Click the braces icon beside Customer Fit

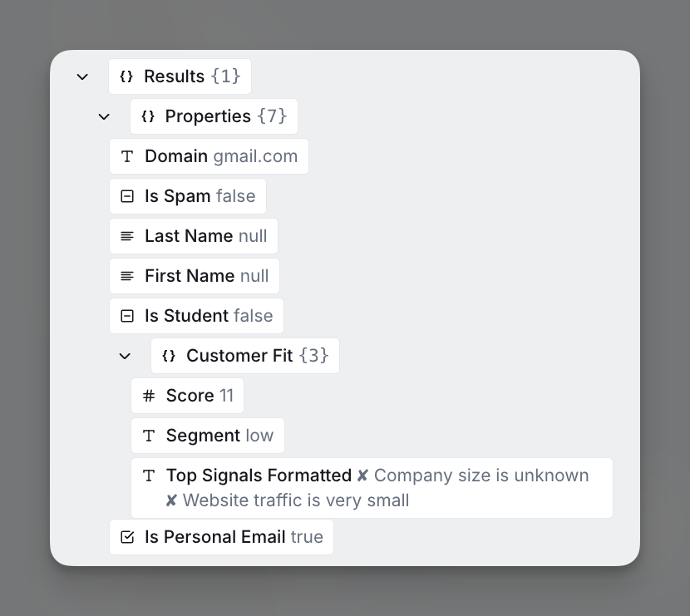point(169,356)
